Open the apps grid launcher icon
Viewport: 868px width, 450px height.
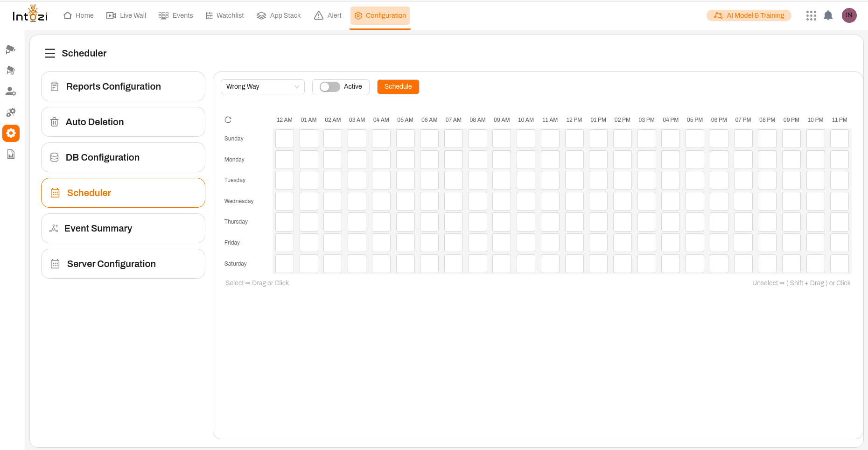(x=811, y=15)
